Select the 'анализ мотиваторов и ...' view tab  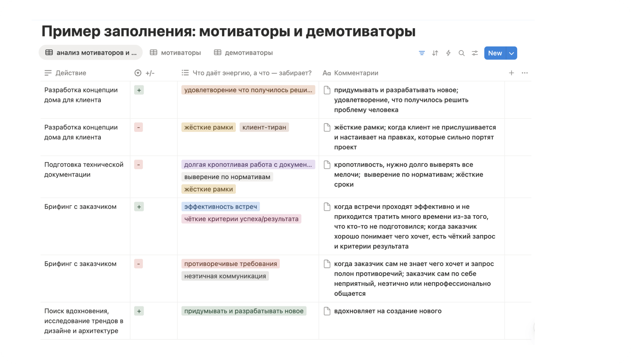tap(90, 53)
